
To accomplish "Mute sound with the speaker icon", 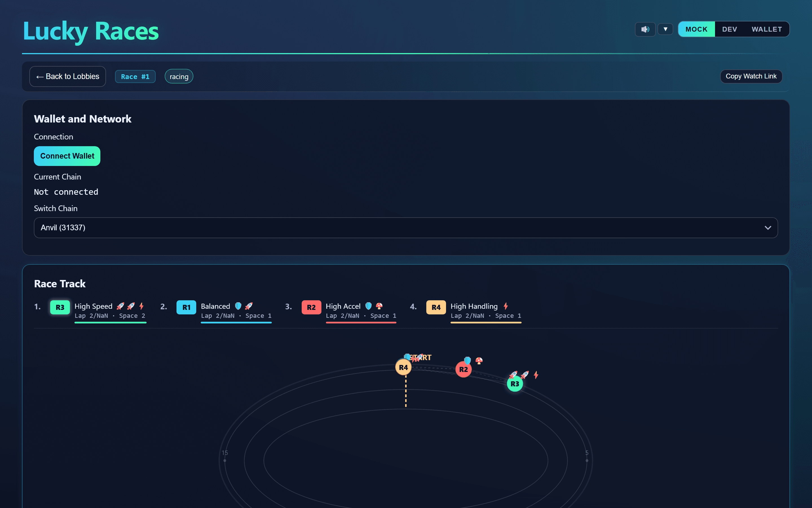I will [645, 29].
